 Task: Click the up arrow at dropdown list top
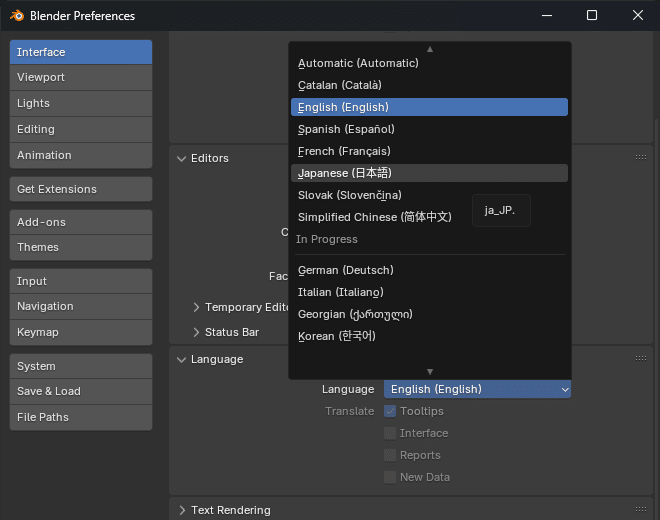click(x=430, y=49)
